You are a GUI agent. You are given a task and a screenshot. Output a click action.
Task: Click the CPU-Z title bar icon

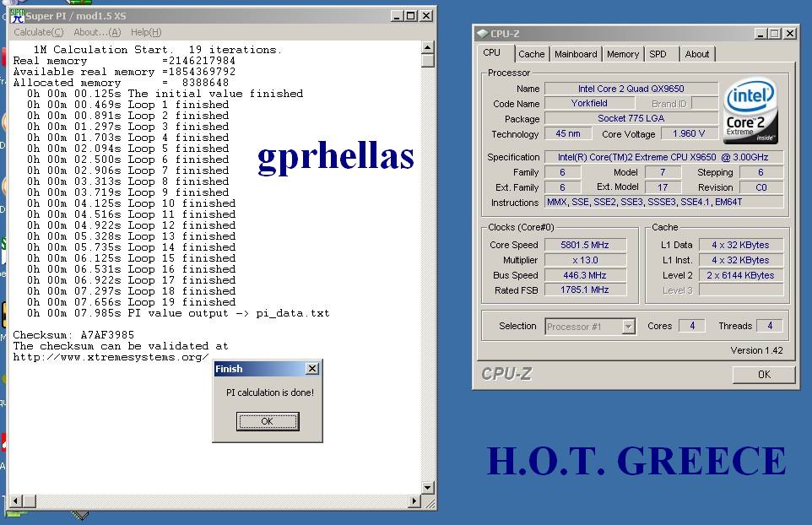pos(483,34)
